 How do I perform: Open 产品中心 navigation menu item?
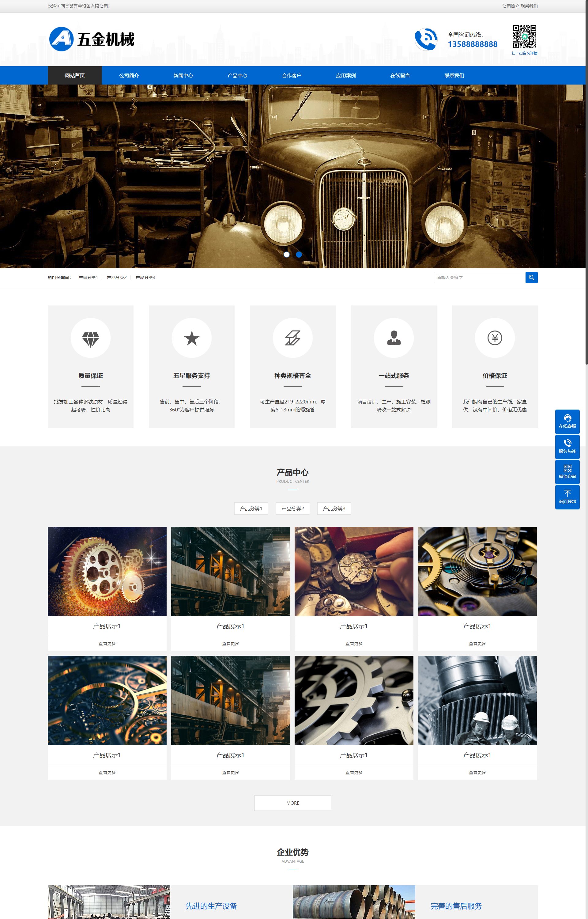click(237, 76)
